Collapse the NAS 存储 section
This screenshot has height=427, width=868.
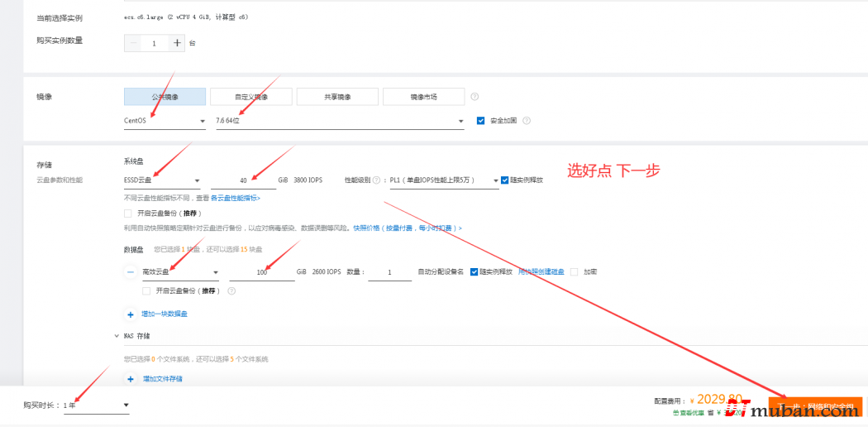point(117,336)
